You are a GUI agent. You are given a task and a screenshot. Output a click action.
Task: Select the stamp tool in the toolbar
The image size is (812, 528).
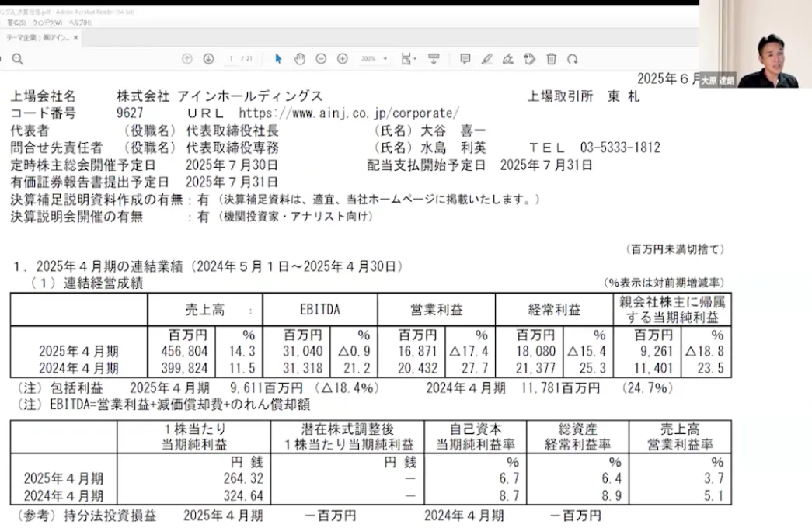(529, 59)
